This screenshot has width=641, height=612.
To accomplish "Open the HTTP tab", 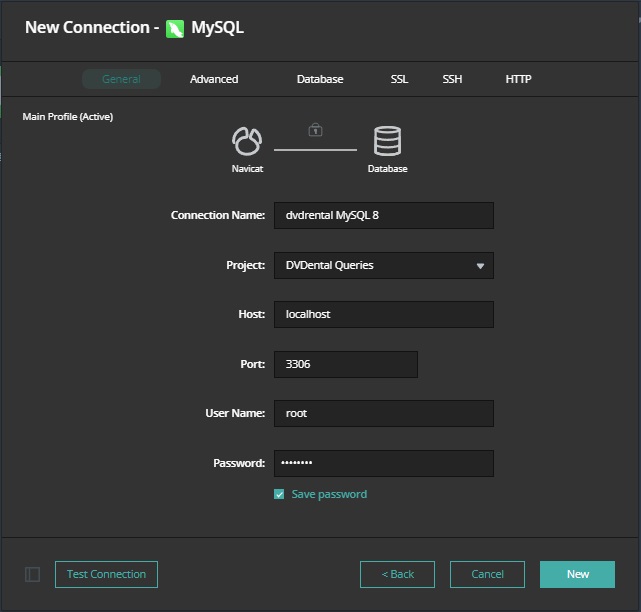I will point(518,79).
